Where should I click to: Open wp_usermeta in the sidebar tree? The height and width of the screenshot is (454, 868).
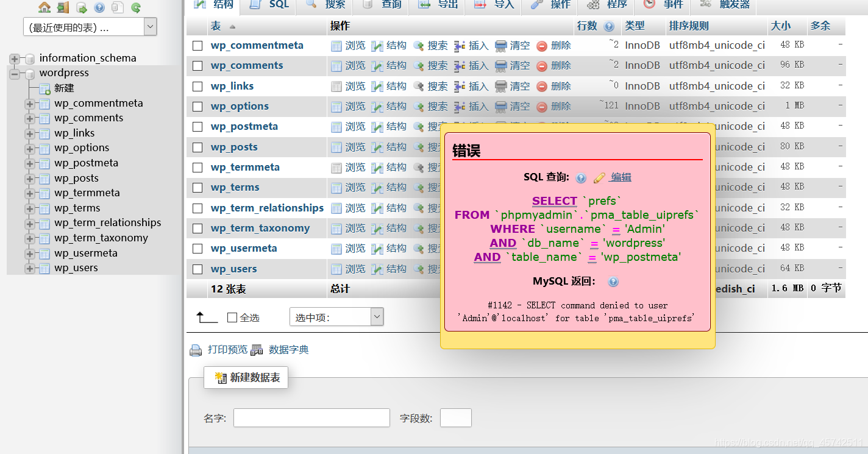[85, 253]
